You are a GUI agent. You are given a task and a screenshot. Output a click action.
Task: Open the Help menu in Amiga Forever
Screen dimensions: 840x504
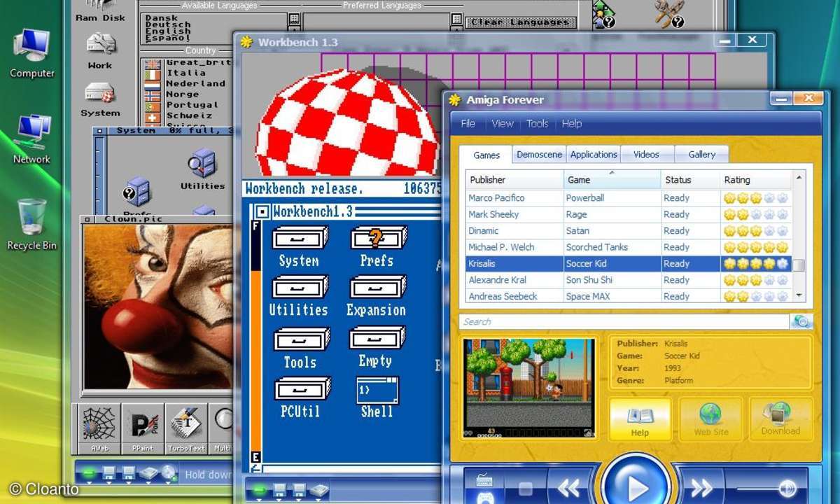pos(572,123)
